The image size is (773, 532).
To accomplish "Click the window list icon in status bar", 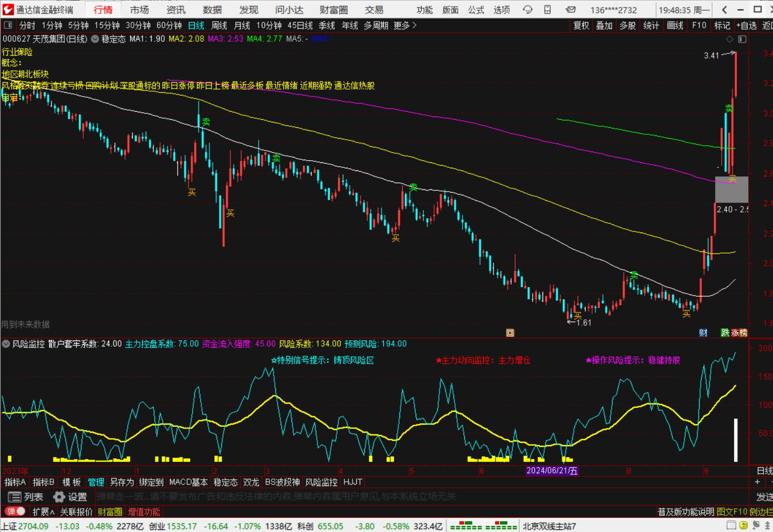I will [731, 526].
